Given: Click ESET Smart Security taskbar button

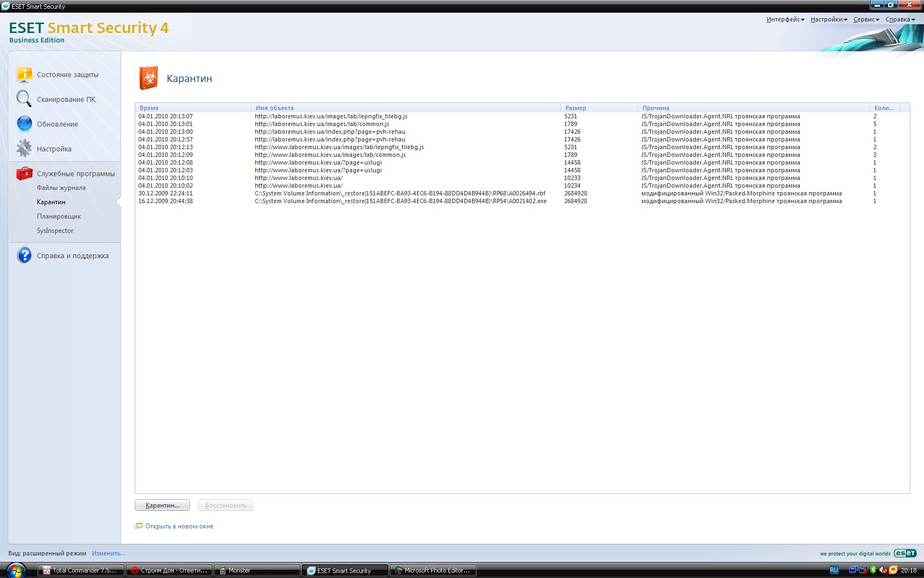Looking at the screenshot, I should pyautogui.click(x=345, y=570).
